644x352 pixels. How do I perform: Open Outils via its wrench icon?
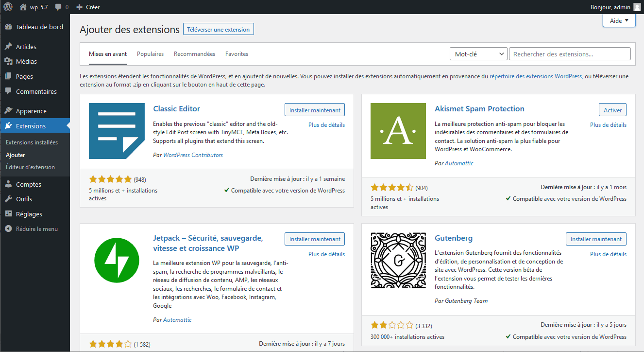[x=9, y=199]
